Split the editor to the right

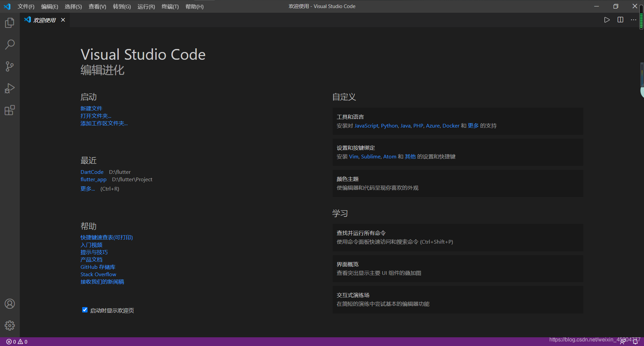tap(620, 20)
